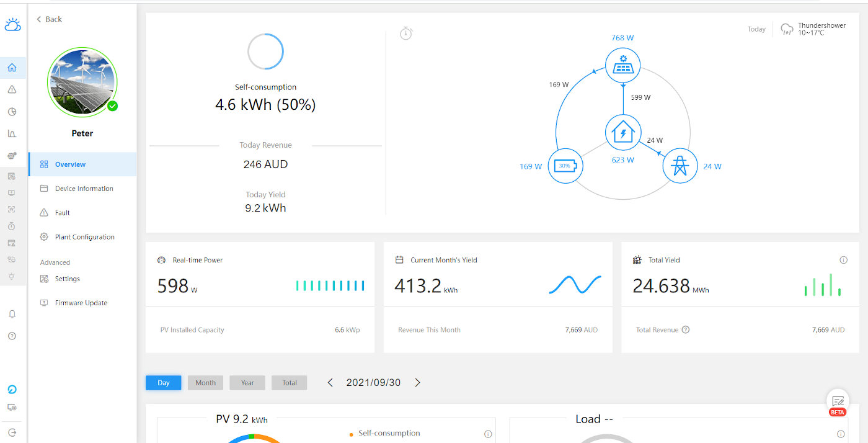Image resolution: width=868 pixels, height=443 pixels.
Task: Click the logout icon at sidebar bottom
Action: click(12, 432)
